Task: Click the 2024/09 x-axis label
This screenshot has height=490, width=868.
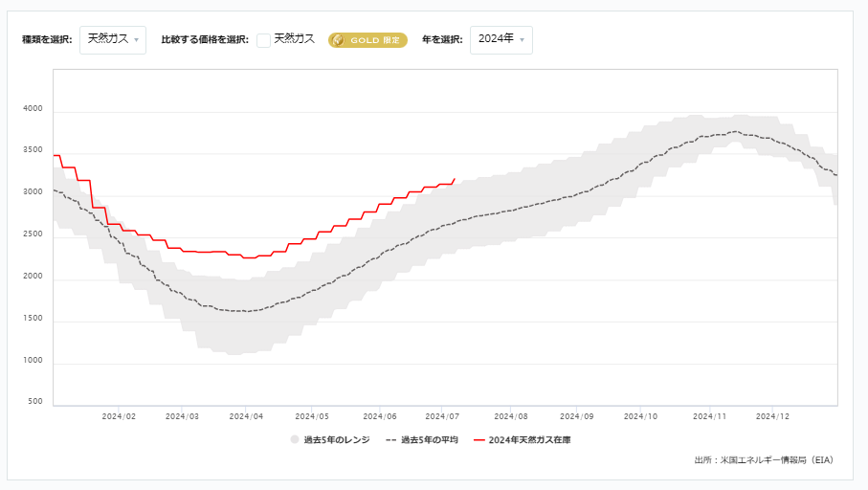Action: 577,416
